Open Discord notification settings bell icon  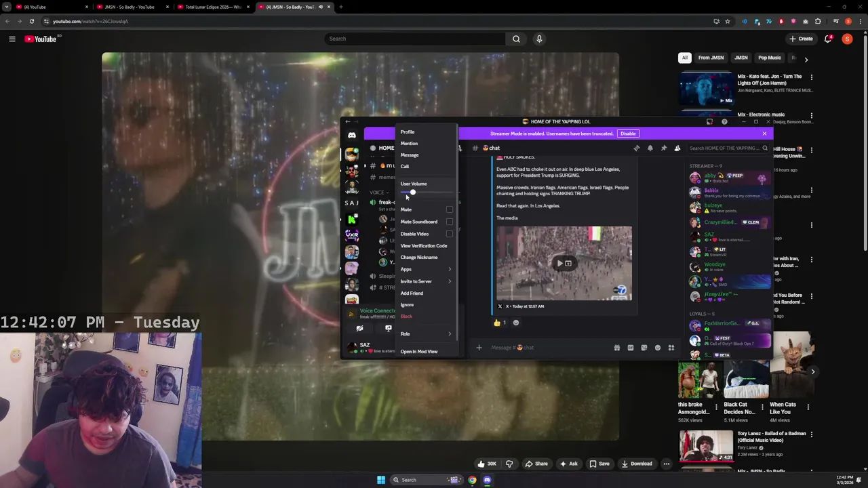click(650, 148)
